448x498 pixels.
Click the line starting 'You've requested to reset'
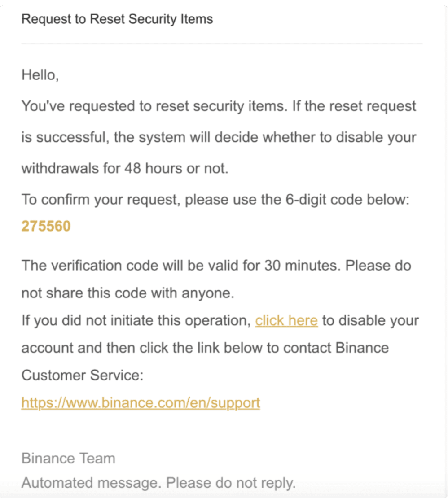(219, 106)
